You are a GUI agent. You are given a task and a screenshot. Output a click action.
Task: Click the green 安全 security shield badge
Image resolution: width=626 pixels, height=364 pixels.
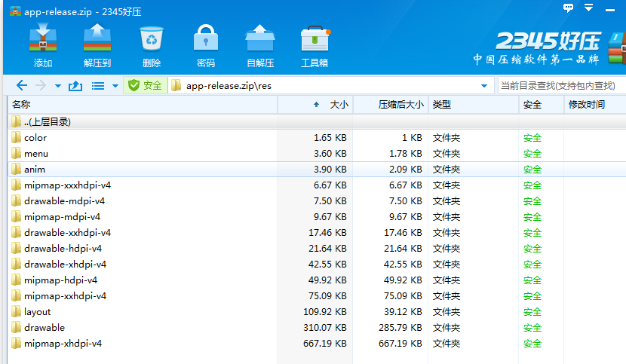click(145, 86)
